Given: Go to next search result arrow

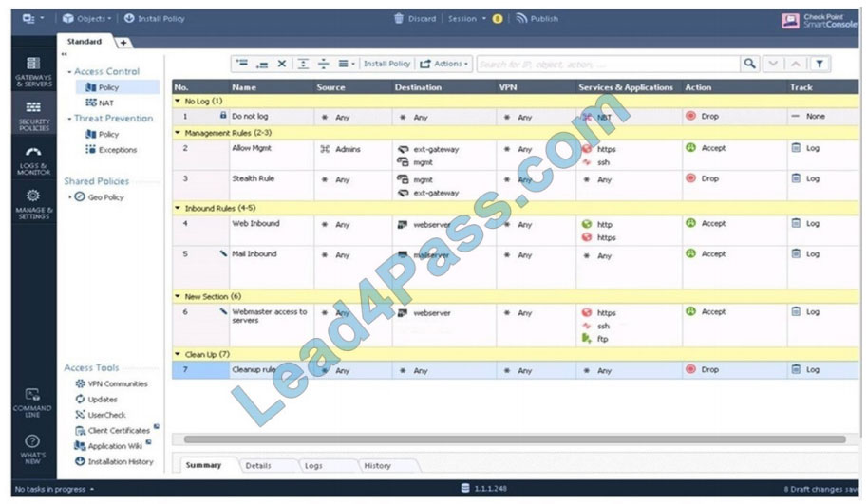Looking at the screenshot, I should click(773, 65).
